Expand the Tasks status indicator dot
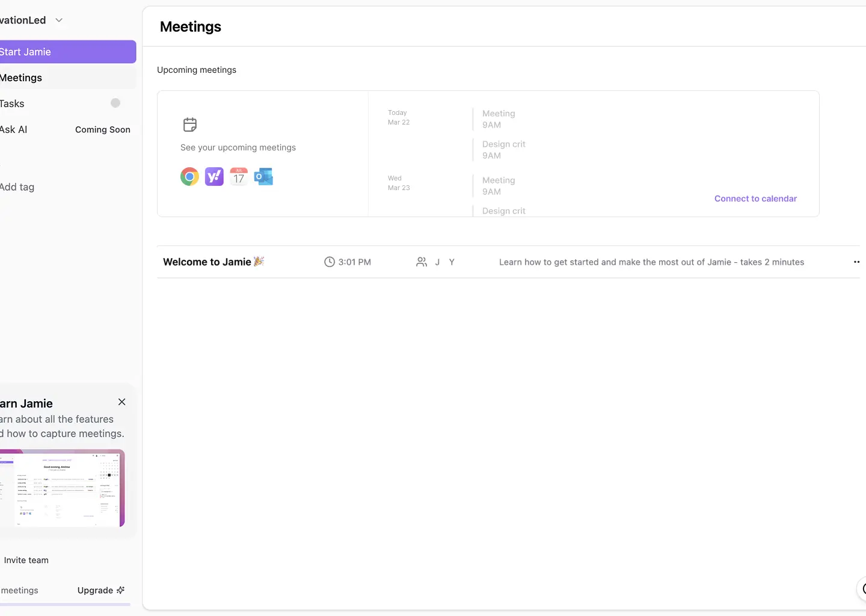 click(x=115, y=103)
